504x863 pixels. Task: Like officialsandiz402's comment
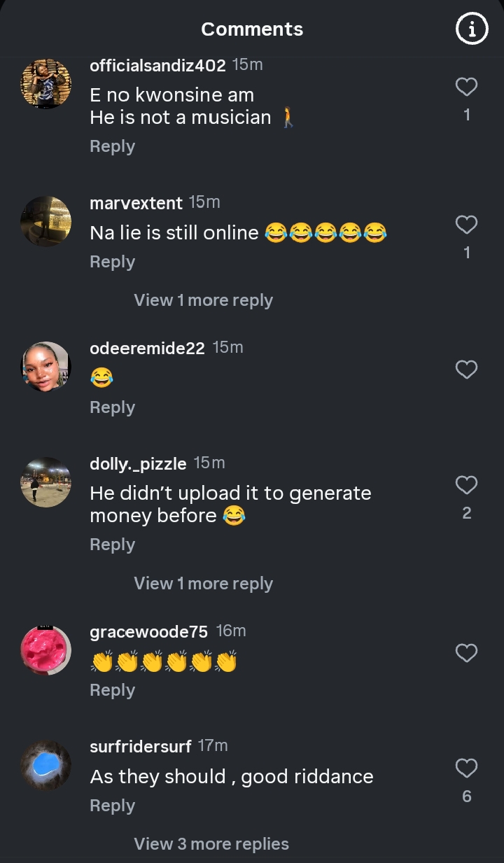coord(466,87)
